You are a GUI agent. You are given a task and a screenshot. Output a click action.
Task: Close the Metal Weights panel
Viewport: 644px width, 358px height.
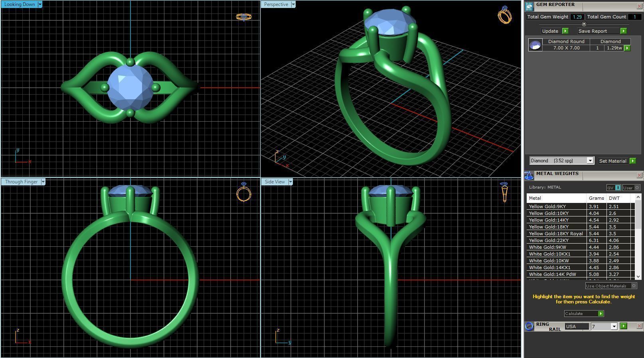(x=639, y=175)
